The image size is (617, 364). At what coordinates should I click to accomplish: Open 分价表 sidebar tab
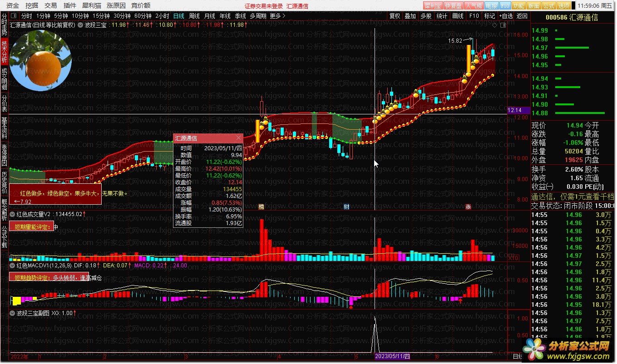[4, 103]
